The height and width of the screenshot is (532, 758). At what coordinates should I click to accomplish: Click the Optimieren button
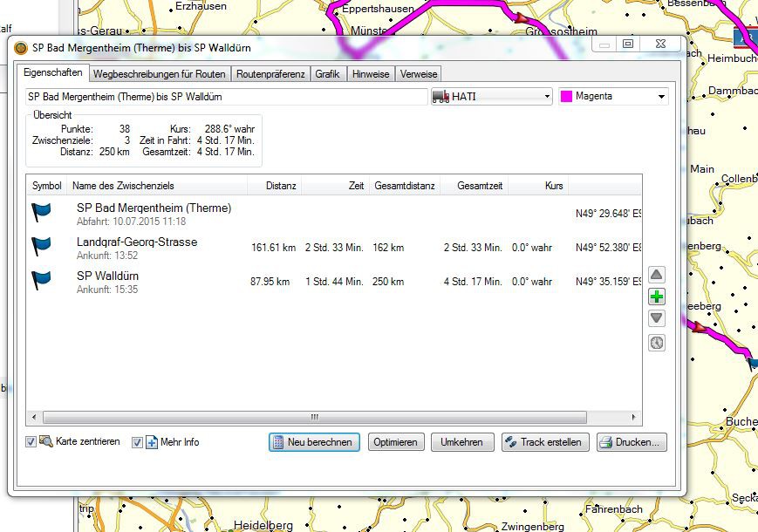[396, 442]
